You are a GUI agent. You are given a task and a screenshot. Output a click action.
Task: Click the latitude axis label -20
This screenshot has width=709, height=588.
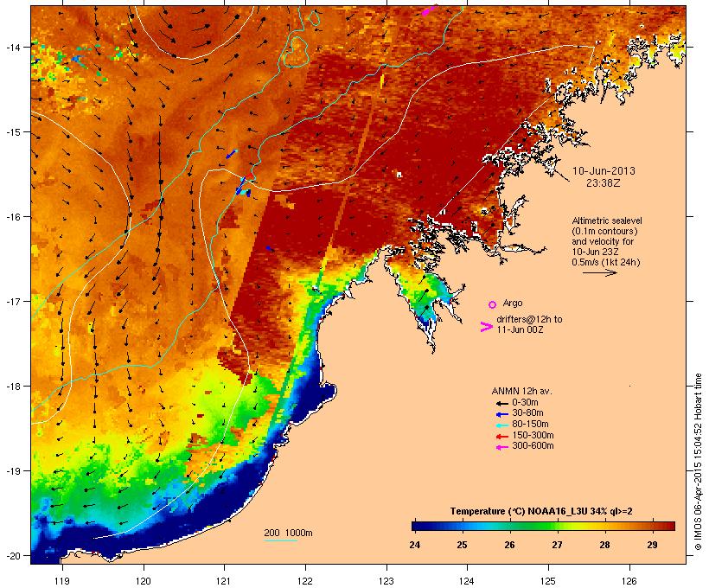click(12, 556)
